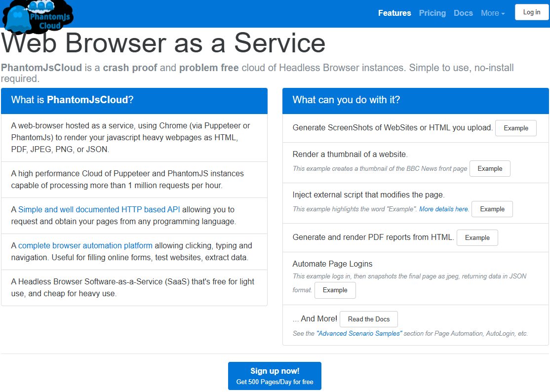The image size is (550, 392).
Task: Click the text Automate Page Logins
Action: (332, 264)
